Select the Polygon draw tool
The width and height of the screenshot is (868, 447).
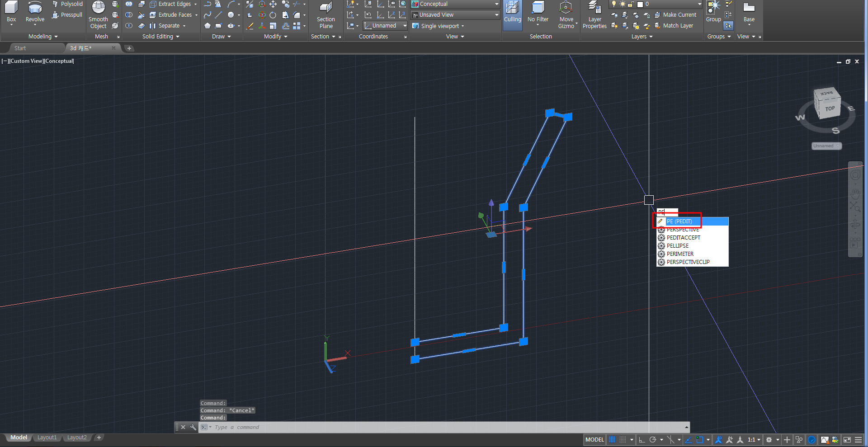(208, 26)
